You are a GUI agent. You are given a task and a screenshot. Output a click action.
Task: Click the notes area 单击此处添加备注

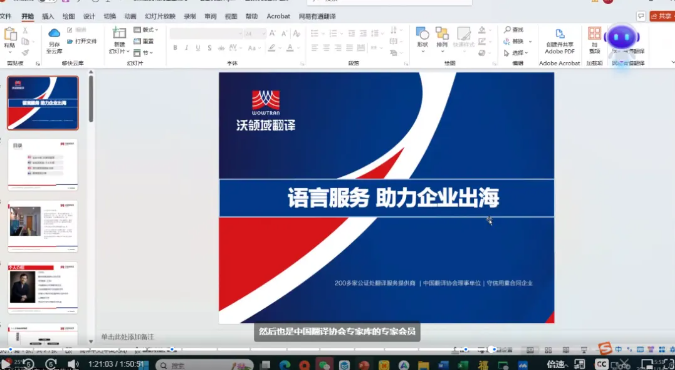point(127,336)
